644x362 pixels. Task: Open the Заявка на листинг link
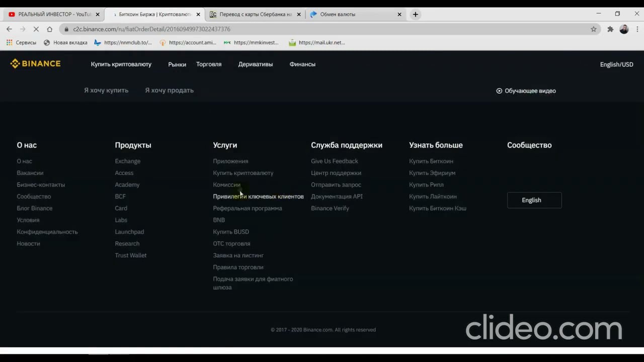[238, 255]
